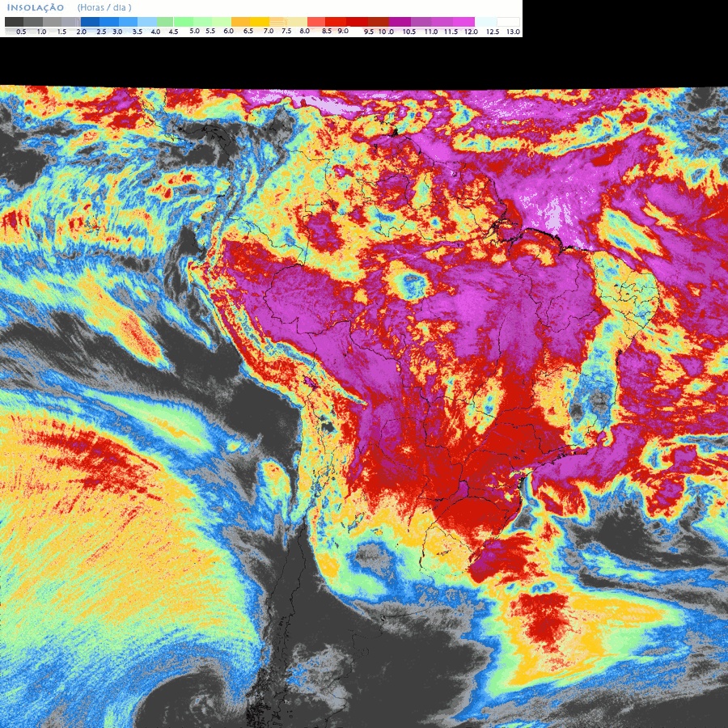This screenshot has height=728, width=728.
Task: Click the '7.5' legend value
Action: pyautogui.click(x=286, y=31)
